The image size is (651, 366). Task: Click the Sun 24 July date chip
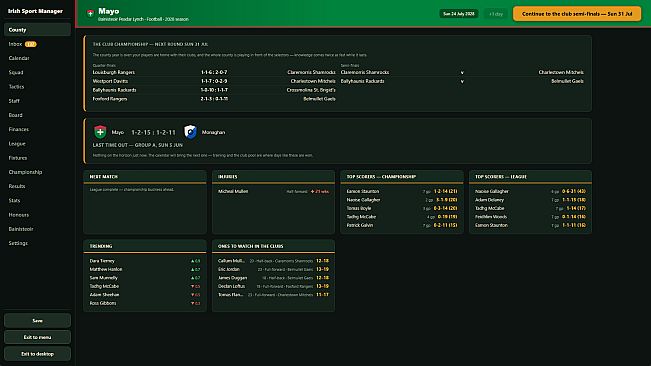(x=459, y=14)
